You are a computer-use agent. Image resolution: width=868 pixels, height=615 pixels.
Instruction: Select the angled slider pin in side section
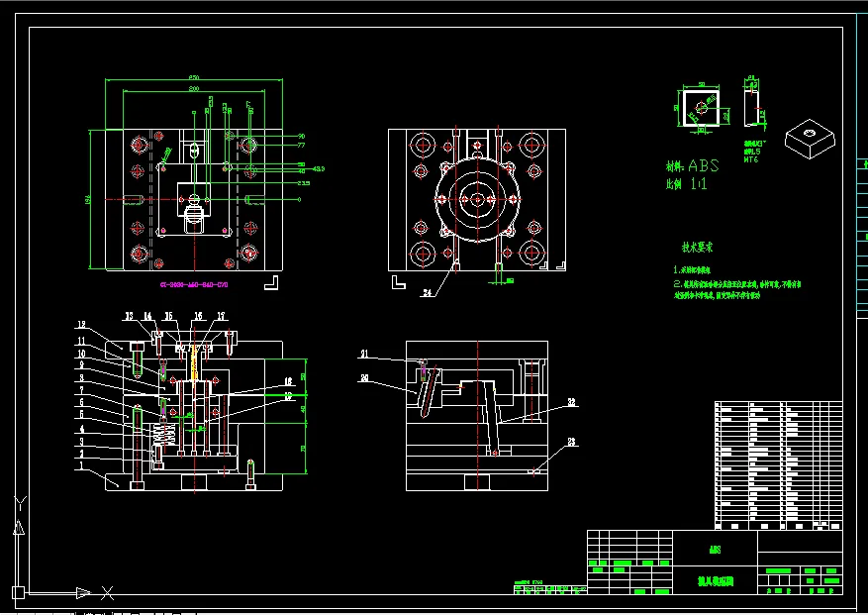(430, 392)
